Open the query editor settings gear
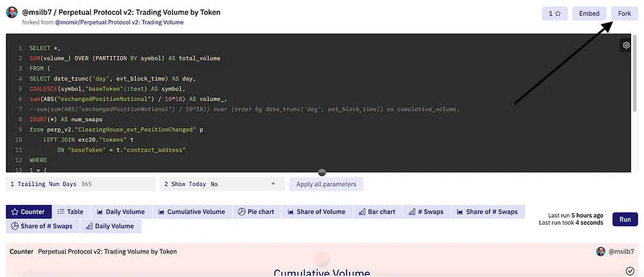The width and height of the screenshot is (644, 277). pos(625,45)
